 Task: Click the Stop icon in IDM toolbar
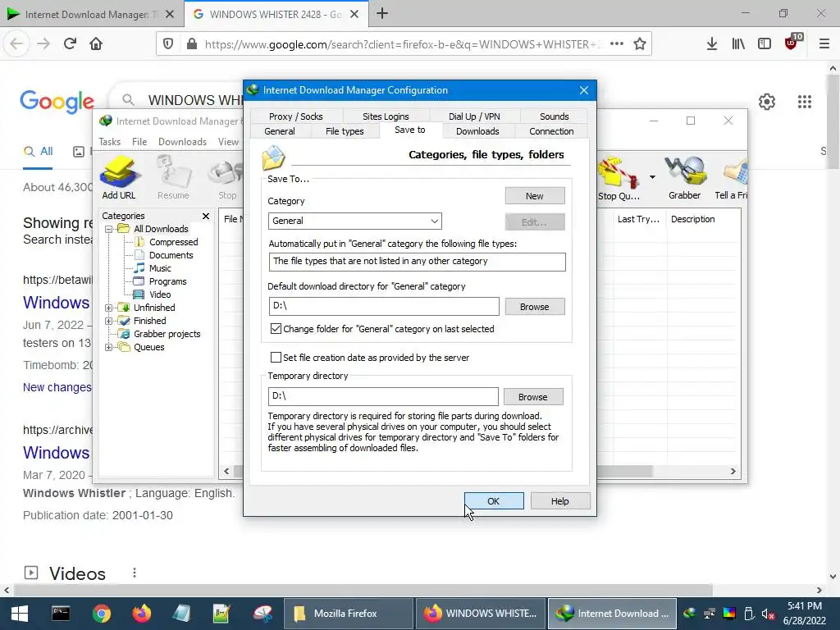(x=227, y=178)
